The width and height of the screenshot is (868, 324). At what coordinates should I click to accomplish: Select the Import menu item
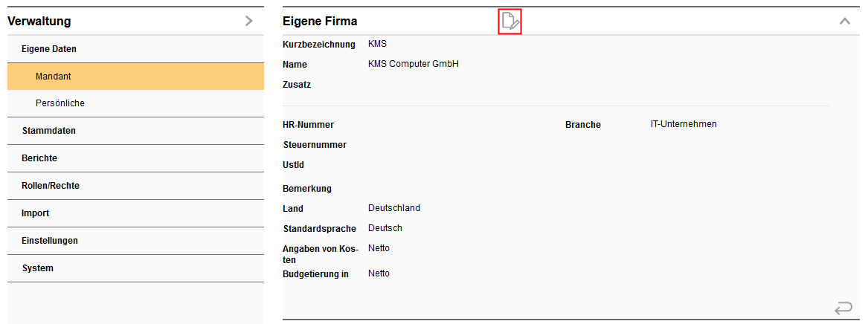[36, 213]
